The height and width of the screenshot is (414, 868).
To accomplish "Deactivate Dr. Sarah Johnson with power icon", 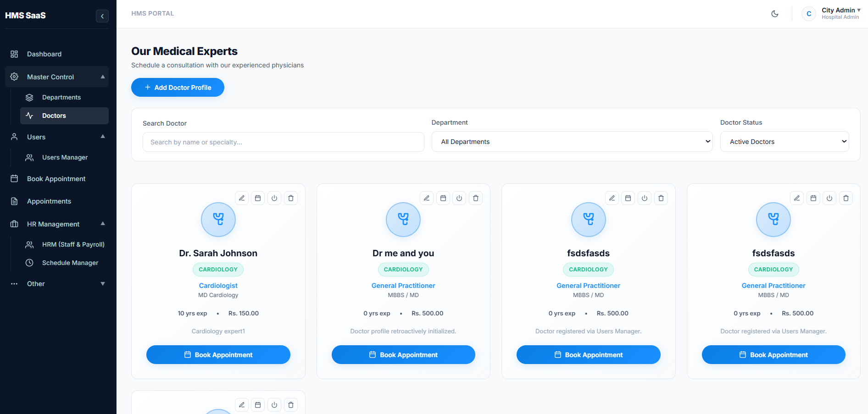I will click(274, 198).
